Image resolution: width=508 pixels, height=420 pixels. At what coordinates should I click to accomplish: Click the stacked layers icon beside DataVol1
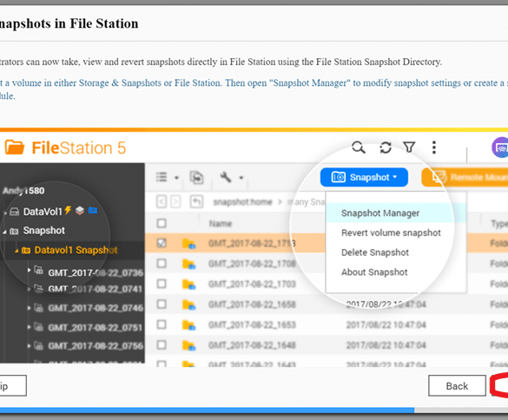tap(80, 211)
